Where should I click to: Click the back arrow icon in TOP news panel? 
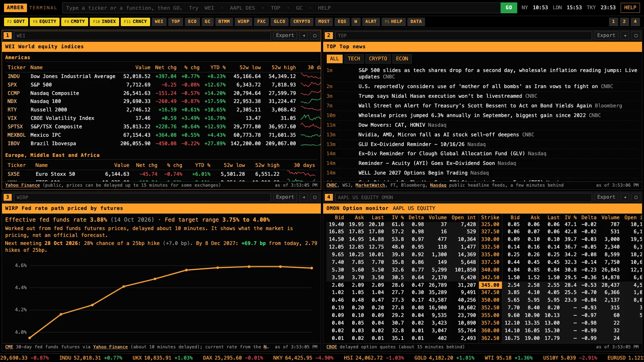pyautogui.click(x=625, y=35)
